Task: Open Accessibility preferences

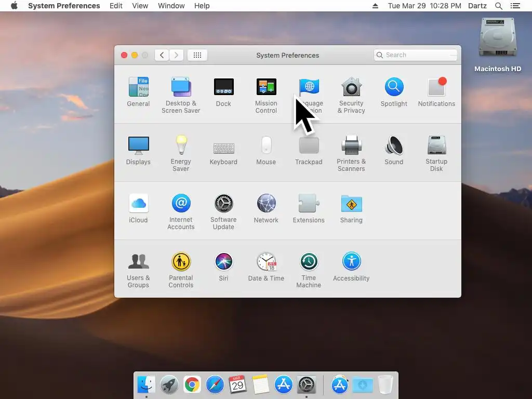Action: (x=351, y=267)
